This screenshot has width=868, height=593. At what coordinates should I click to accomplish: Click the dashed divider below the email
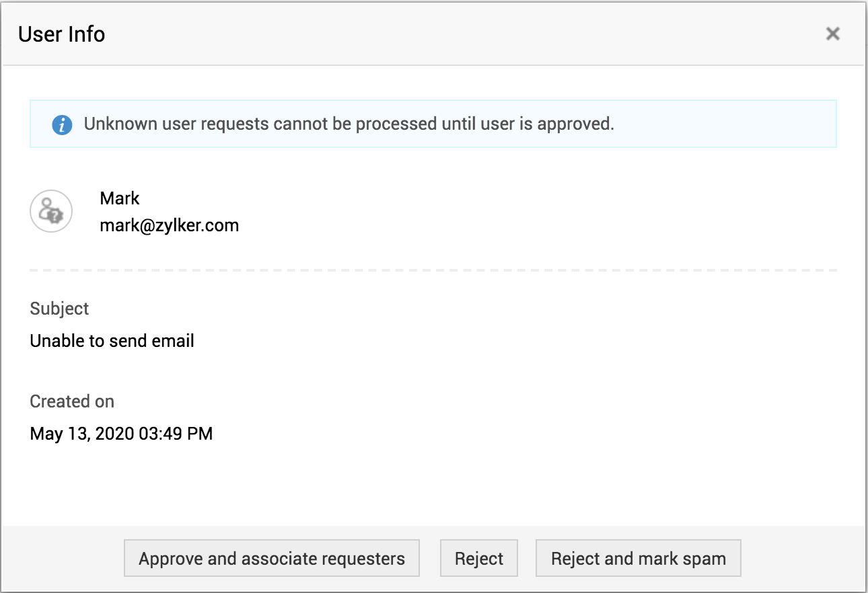[x=433, y=270]
